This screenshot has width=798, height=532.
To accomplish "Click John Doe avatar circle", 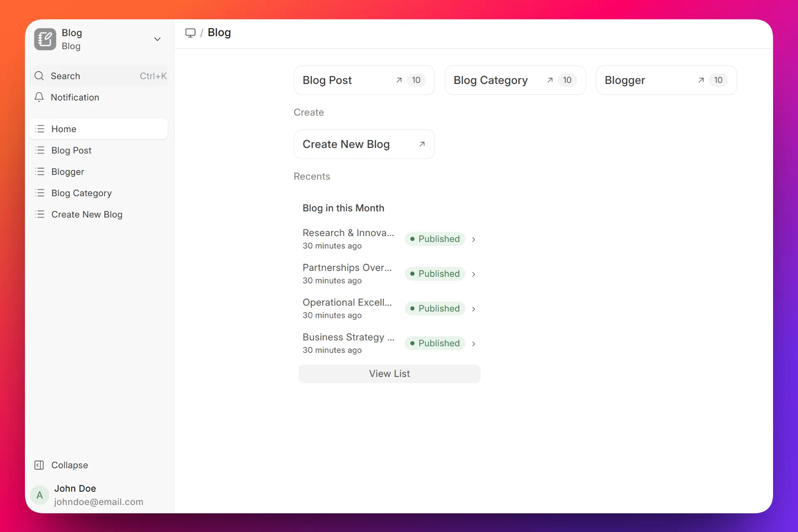I will 40,495.
